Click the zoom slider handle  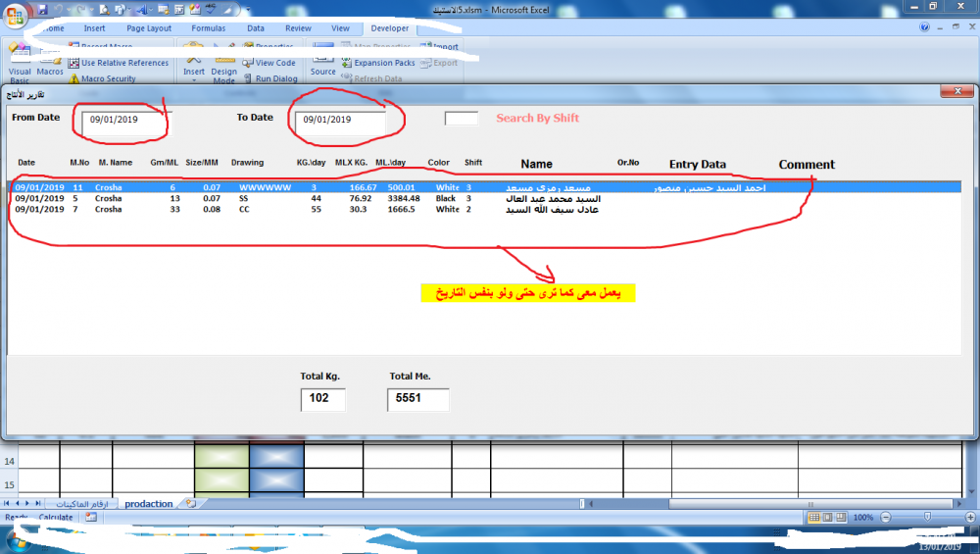pos(927,517)
